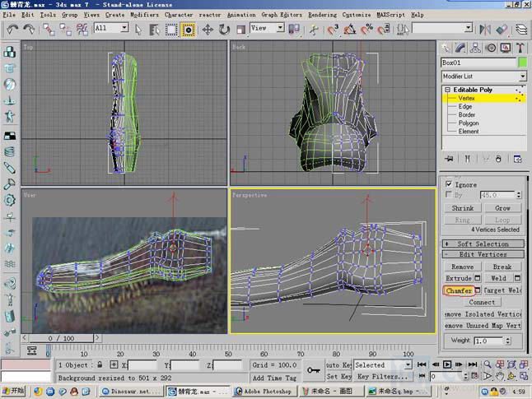Select the Bind to Space Warp tool
This screenshot has width=532, height=399.
[82, 30]
